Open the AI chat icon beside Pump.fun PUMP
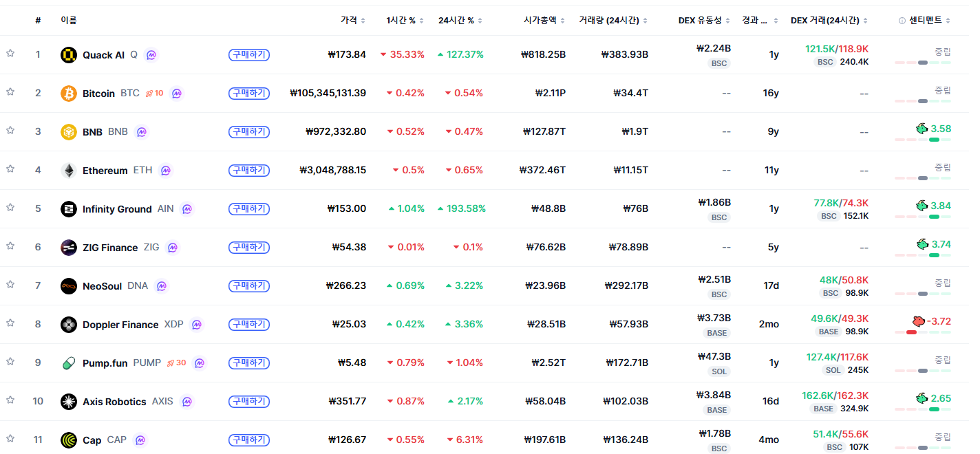 (x=199, y=363)
